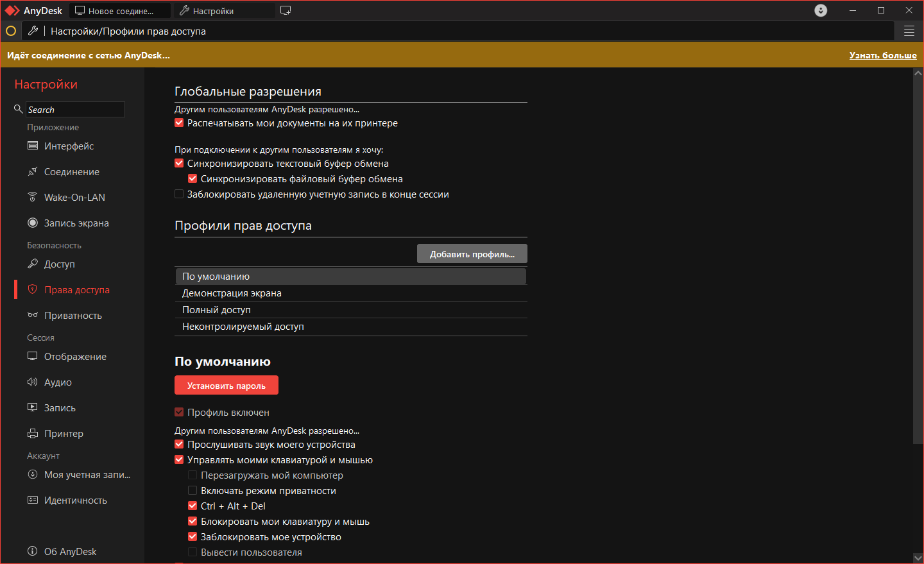Open the hamburger main menu
This screenshot has width=924, height=564.
click(x=909, y=31)
